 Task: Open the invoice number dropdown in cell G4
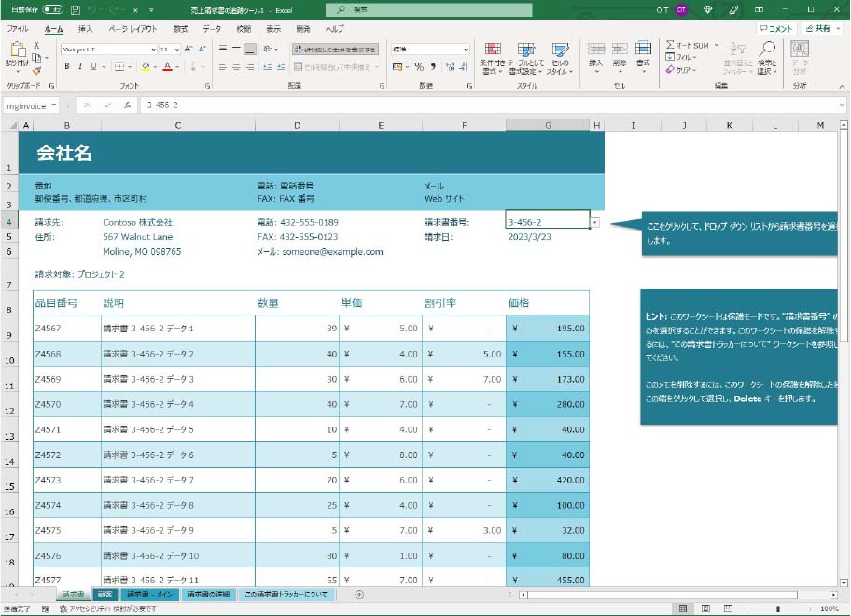[595, 222]
